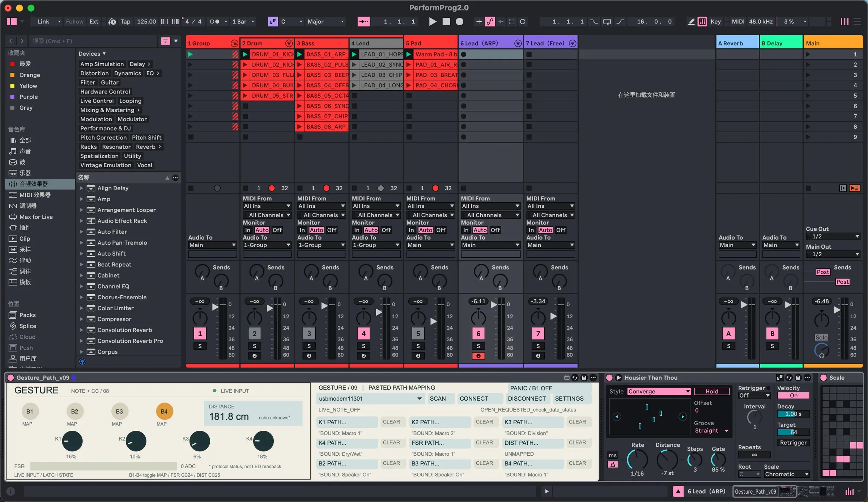
Task: Disarm the record arm on track 6
Action: [x=478, y=356]
